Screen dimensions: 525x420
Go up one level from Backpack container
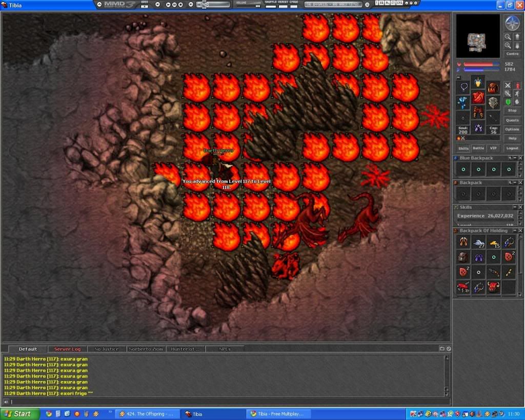[510, 183]
